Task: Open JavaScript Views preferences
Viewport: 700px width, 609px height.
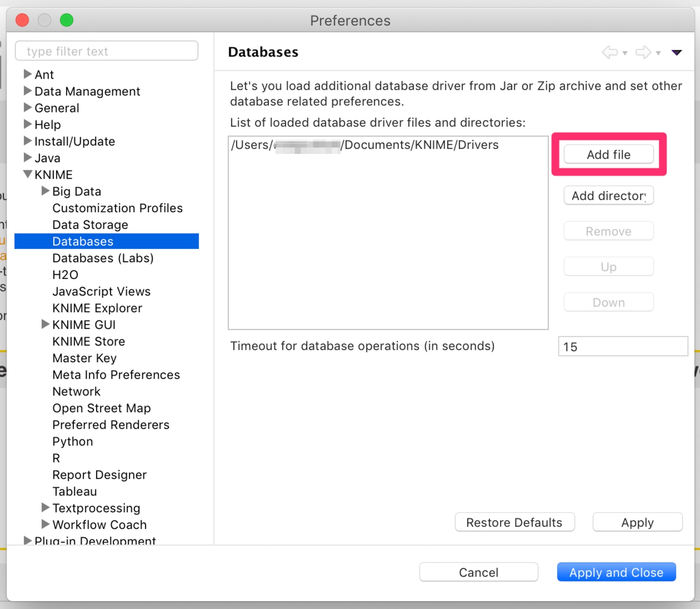Action: pyautogui.click(x=101, y=291)
